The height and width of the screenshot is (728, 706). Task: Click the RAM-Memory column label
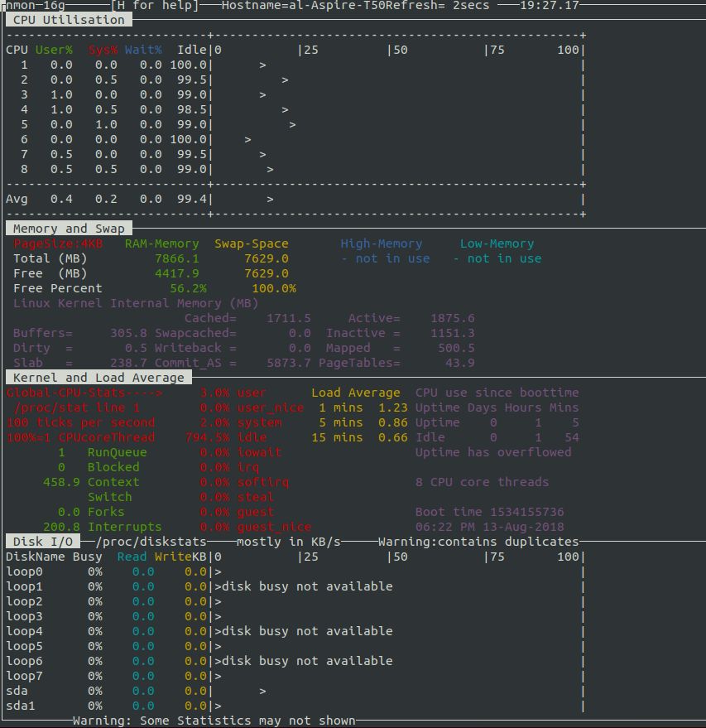click(161, 243)
